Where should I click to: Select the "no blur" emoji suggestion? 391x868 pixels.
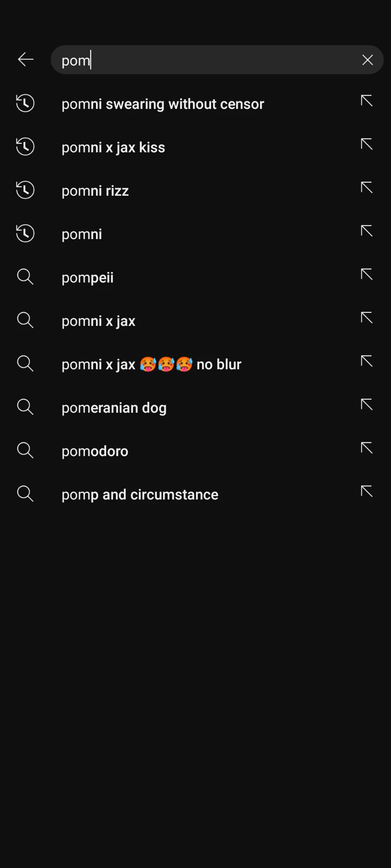pos(151,365)
